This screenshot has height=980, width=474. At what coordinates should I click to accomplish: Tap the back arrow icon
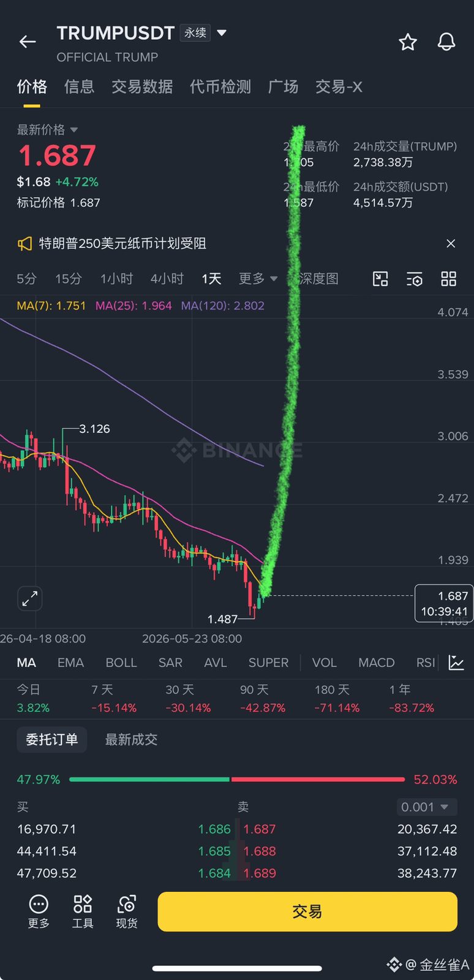tap(28, 42)
